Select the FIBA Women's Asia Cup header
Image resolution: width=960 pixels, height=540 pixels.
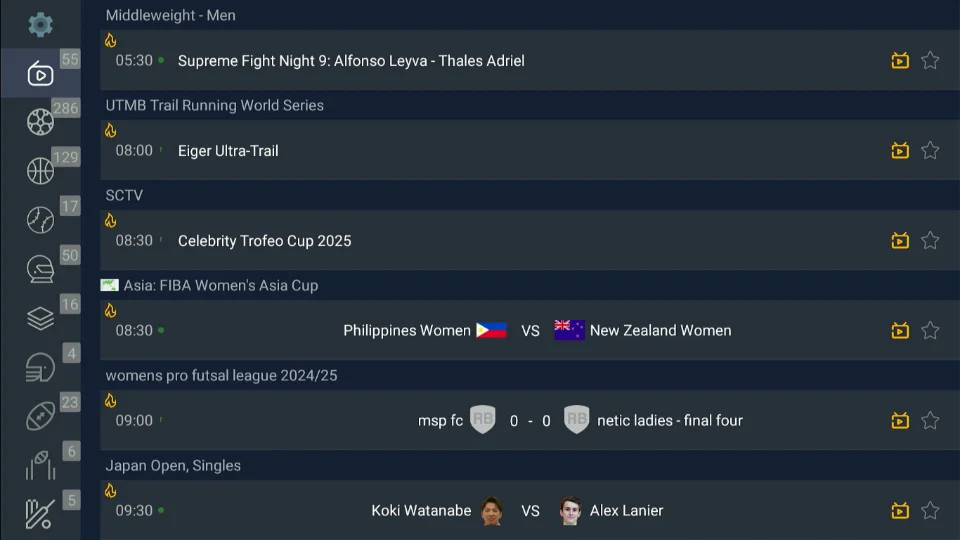[x=220, y=285]
